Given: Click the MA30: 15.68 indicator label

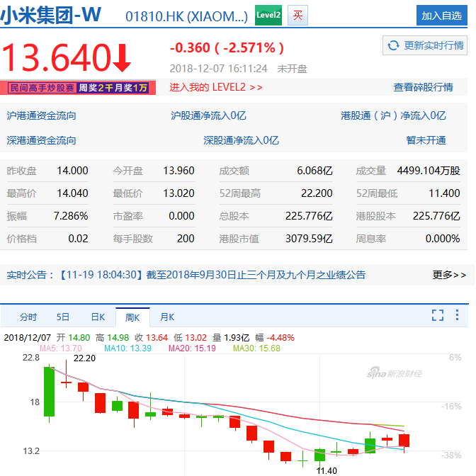Looking at the screenshot, I should pyautogui.click(x=256, y=348).
